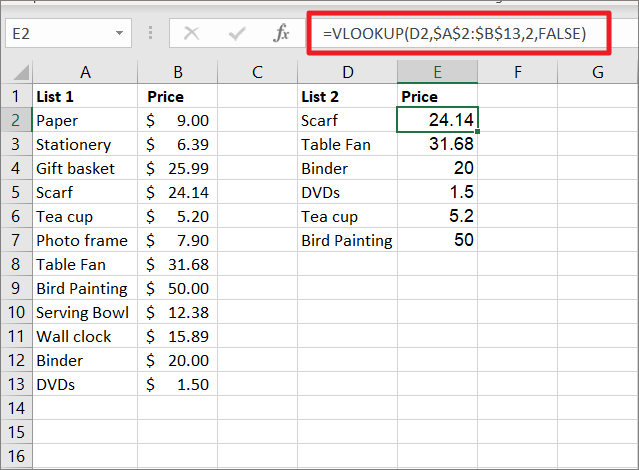
Task: Select column B header
Action: pyautogui.click(x=178, y=72)
